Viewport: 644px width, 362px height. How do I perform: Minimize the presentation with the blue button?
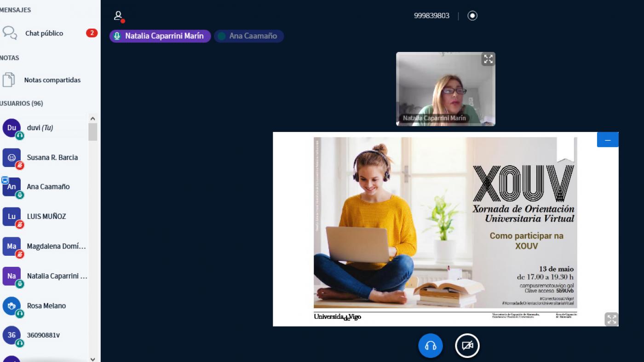(x=608, y=140)
